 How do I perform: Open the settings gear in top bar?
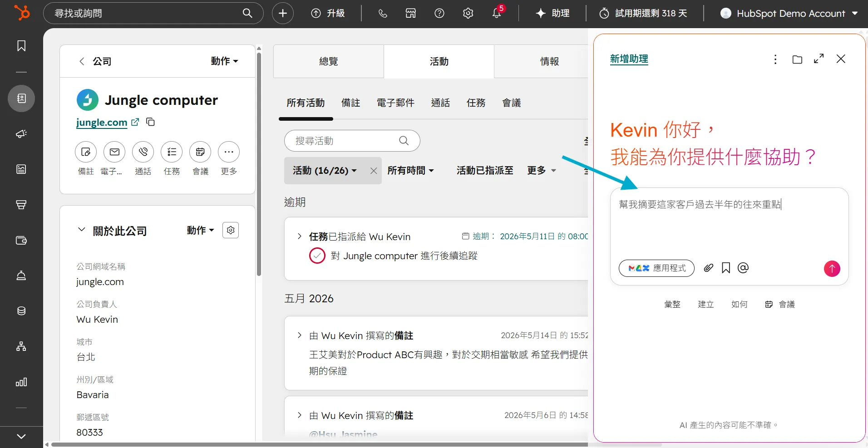pyautogui.click(x=468, y=13)
